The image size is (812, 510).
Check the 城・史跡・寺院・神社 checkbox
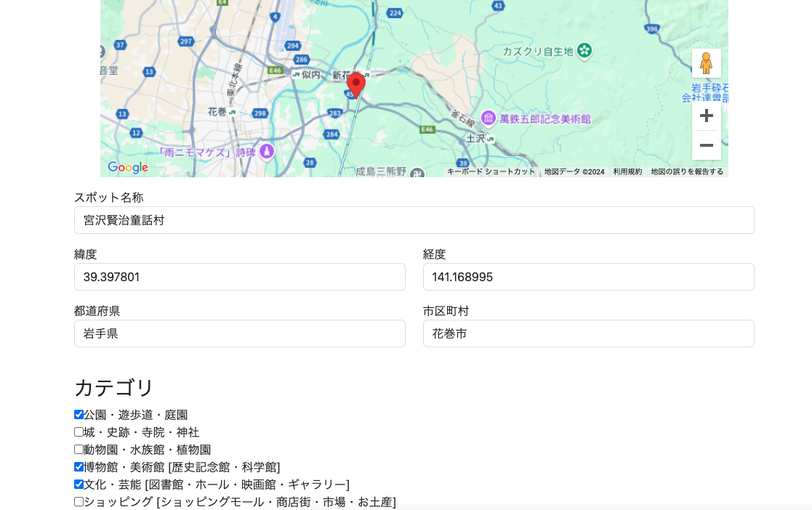pos(79,432)
